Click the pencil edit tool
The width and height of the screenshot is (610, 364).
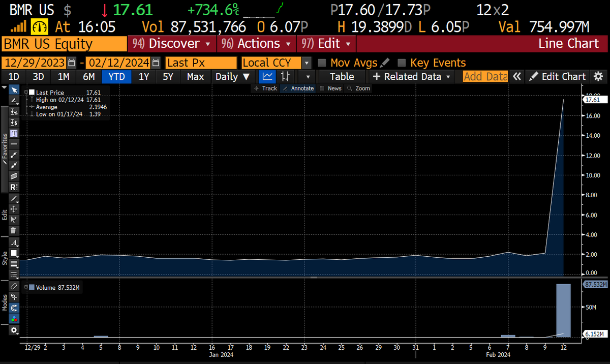(x=14, y=198)
